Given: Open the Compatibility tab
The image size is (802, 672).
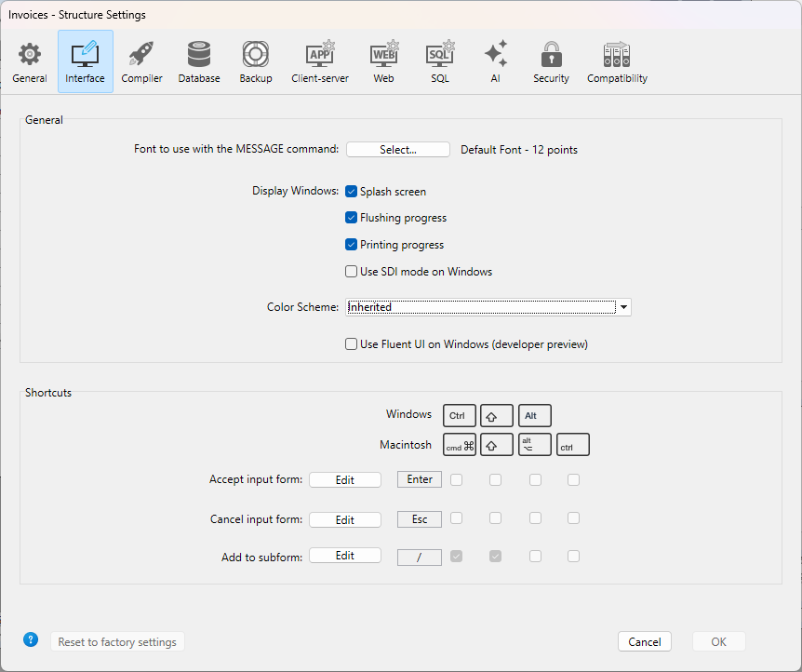Looking at the screenshot, I should click(x=617, y=61).
